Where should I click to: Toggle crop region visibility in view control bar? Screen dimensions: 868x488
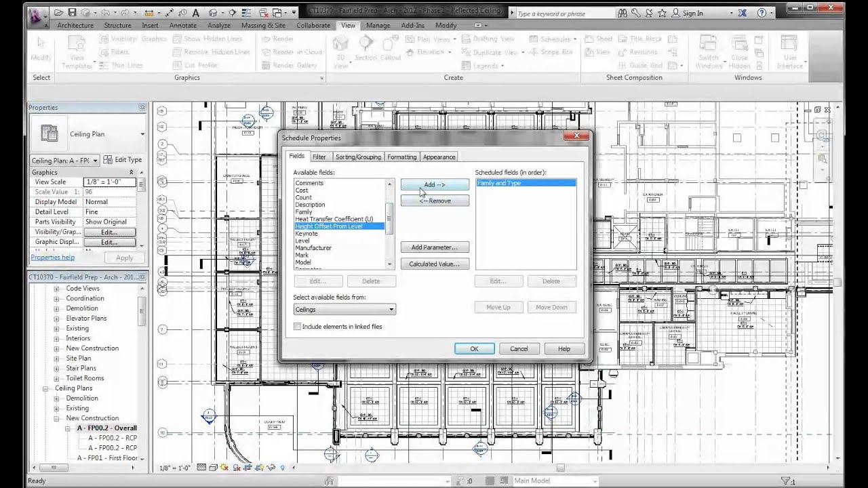[259, 468]
